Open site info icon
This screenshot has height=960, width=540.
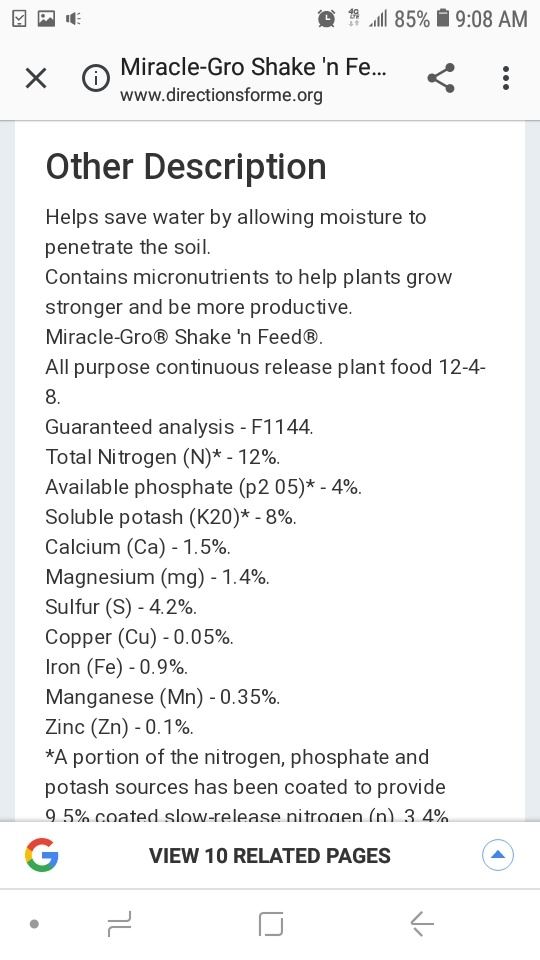coord(96,78)
